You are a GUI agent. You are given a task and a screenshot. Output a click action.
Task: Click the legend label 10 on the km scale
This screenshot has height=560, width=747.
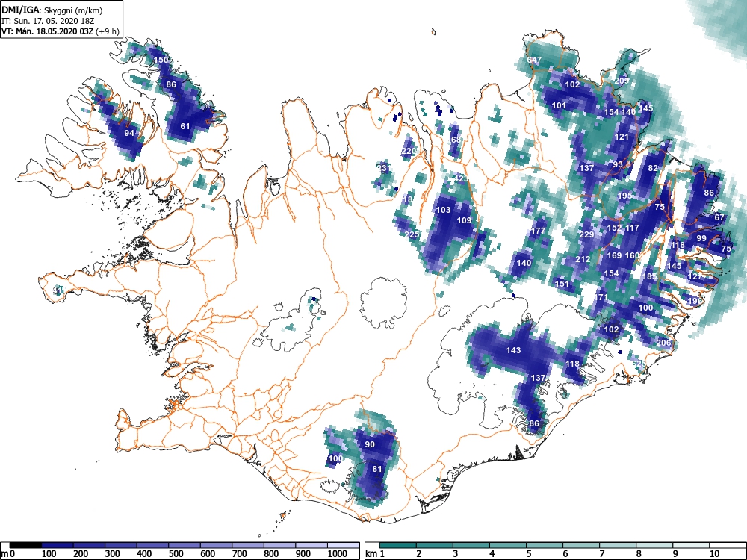[x=714, y=554]
